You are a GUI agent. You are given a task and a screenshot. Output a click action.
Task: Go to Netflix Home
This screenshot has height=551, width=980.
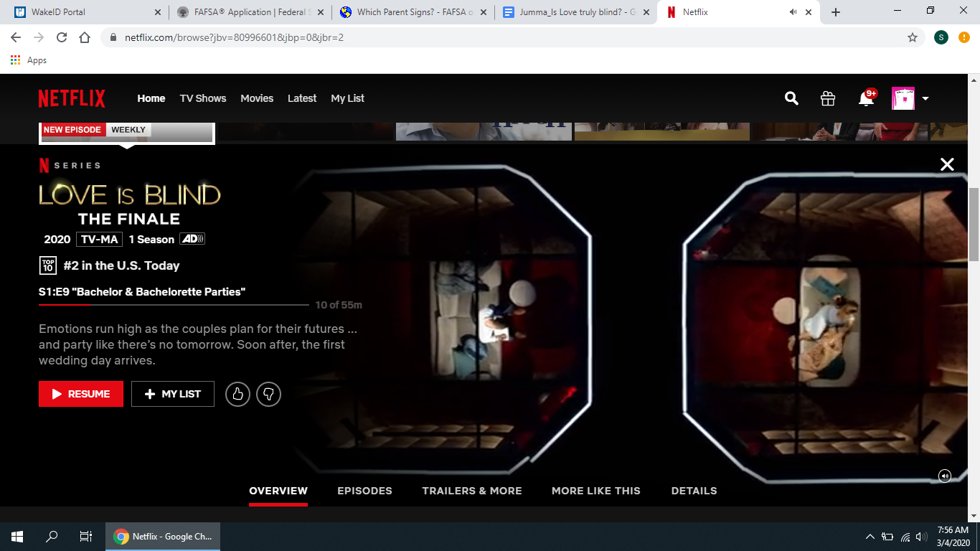[x=151, y=98]
